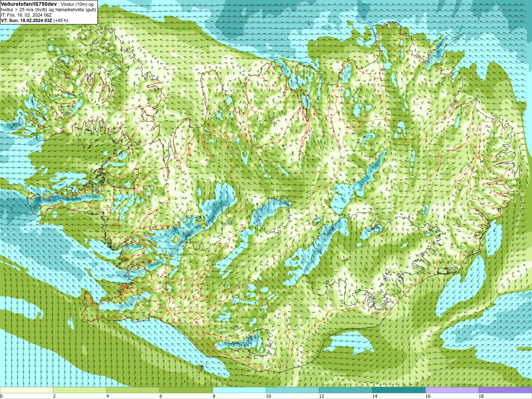Select the 0–2 m/s pale yellow legend swatch
This screenshot has width=532, height=399.
[27, 390]
